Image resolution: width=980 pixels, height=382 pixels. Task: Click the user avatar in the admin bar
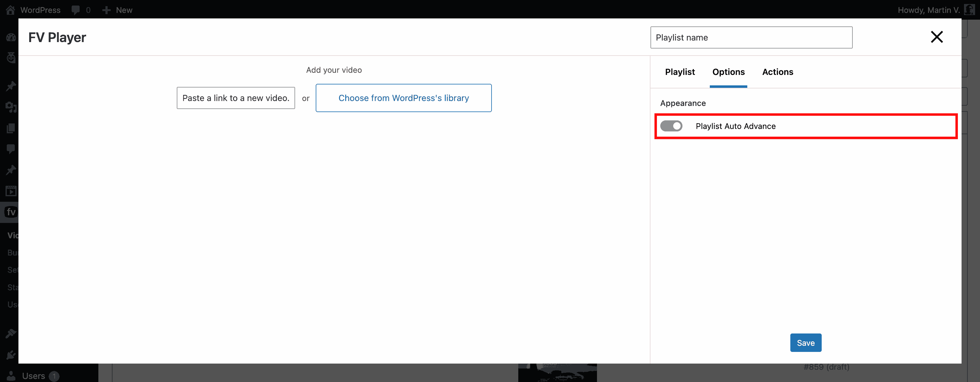coord(969,10)
